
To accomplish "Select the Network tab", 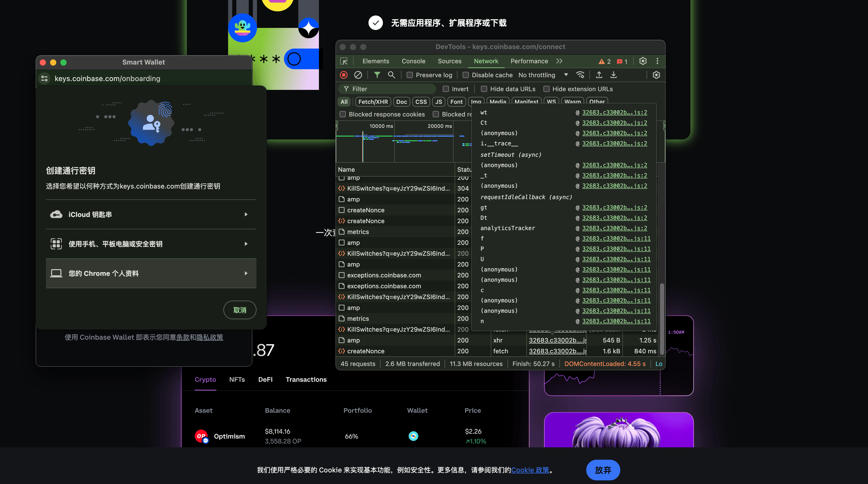I will [x=486, y=61].
